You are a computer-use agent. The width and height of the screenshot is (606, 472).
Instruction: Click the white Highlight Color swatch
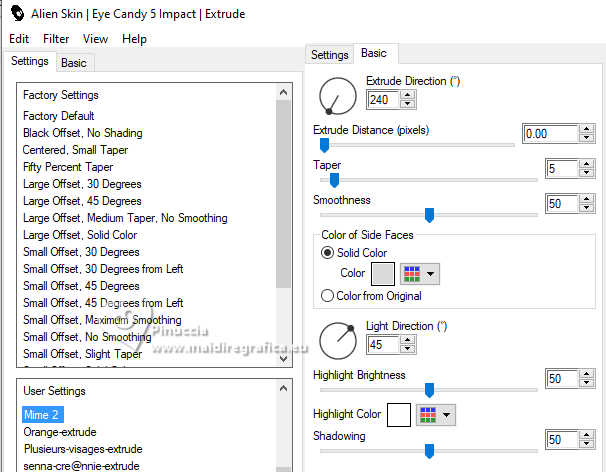click(x=399, y=414)
